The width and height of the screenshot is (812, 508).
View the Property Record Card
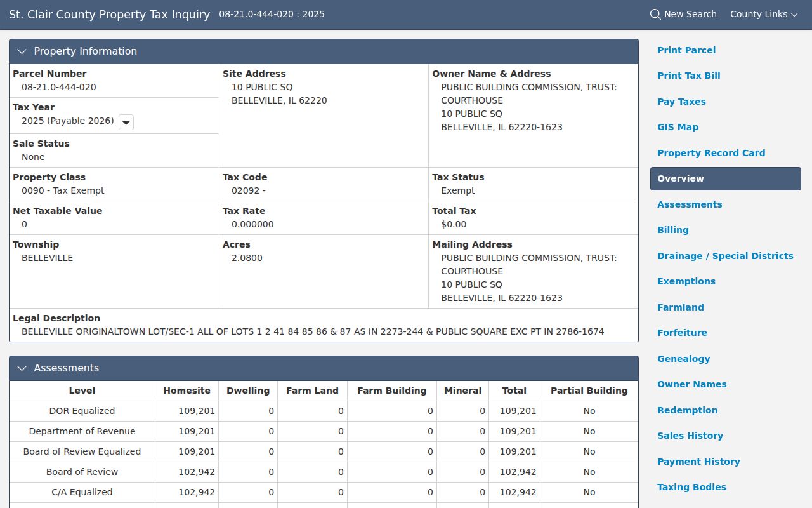pyautogui.click(x=711, y=153)
